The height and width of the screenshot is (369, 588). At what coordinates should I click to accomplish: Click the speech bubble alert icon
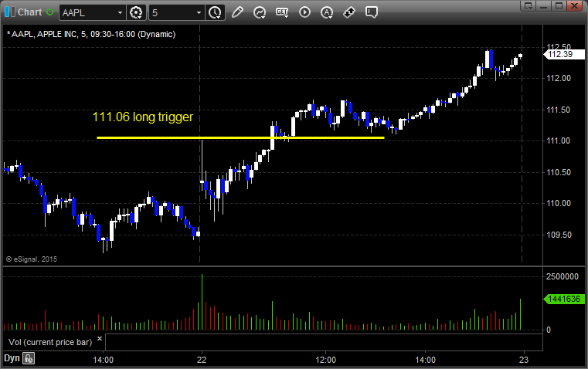tap(371, 12)
